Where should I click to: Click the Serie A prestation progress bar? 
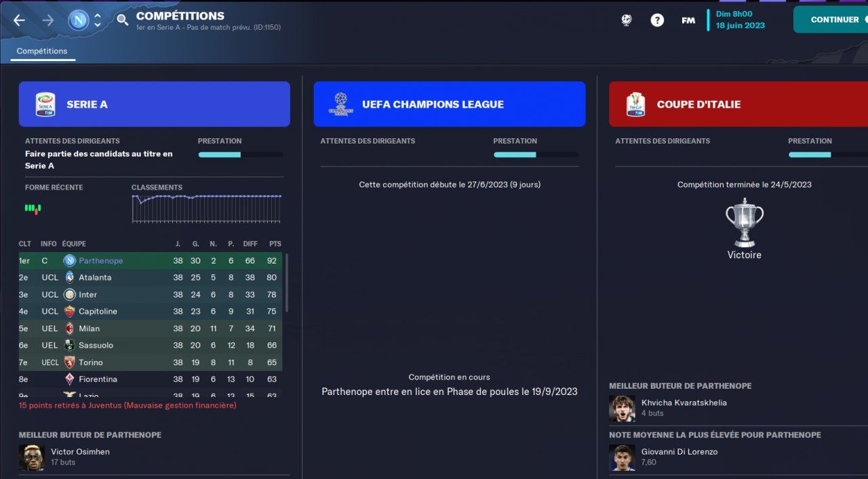click(x=241, y=154)
